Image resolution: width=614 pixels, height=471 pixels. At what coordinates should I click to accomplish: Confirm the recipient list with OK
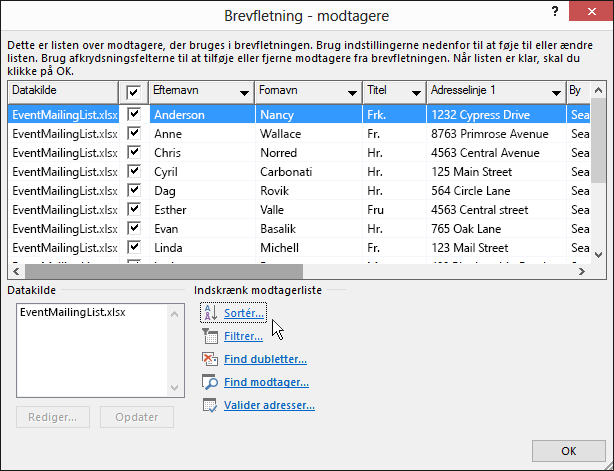pyautogui.click(x=569, y=451)
